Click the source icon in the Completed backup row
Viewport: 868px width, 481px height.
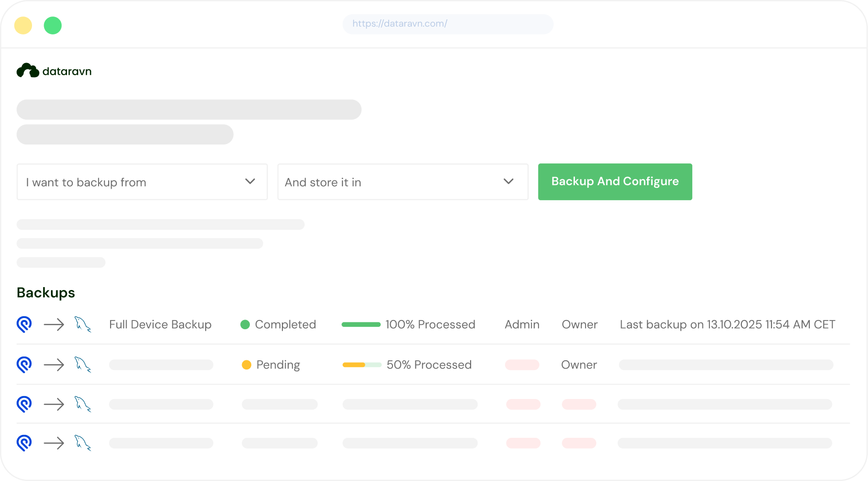click(24, 324)
